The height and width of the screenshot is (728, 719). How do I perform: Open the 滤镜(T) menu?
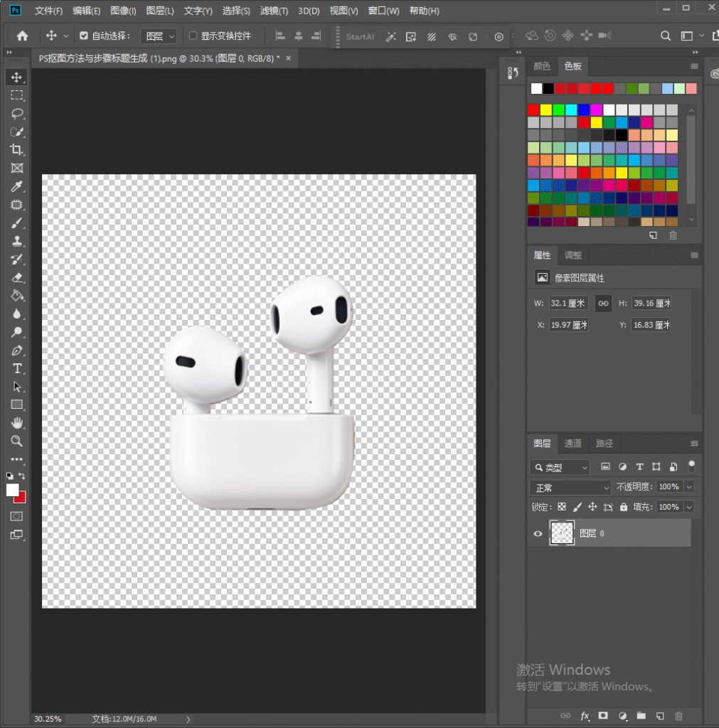[x=274, y=11]
